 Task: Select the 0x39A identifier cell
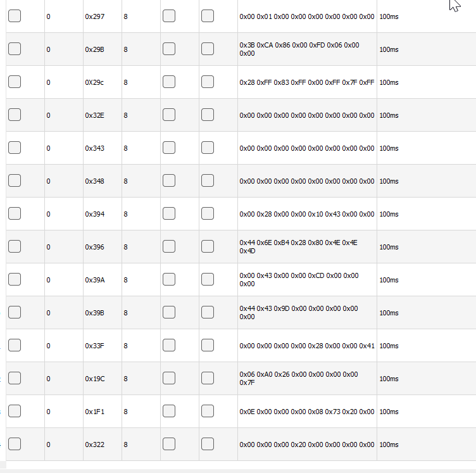coord(95,280)
